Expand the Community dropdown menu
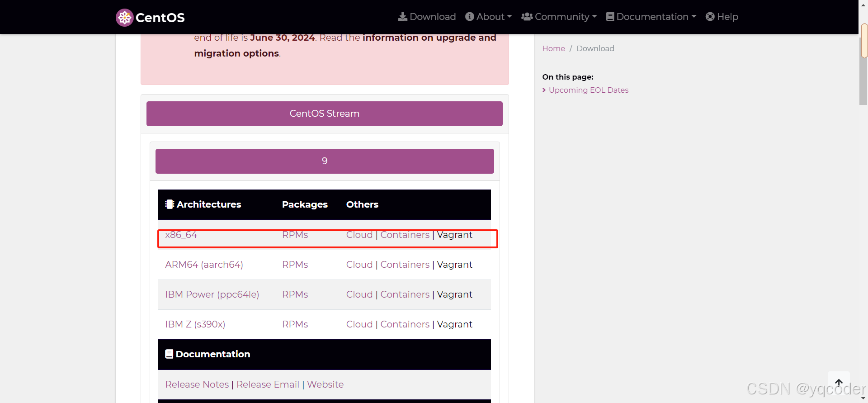Image resolution: width=868 pixels, height=403 pixels. coord(559,17)
